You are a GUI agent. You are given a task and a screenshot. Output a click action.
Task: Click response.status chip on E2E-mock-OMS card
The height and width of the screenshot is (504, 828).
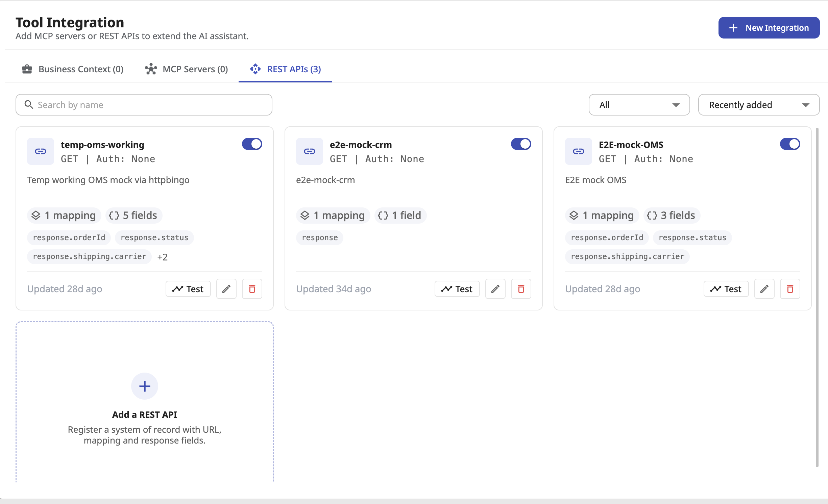pos(692,237)
